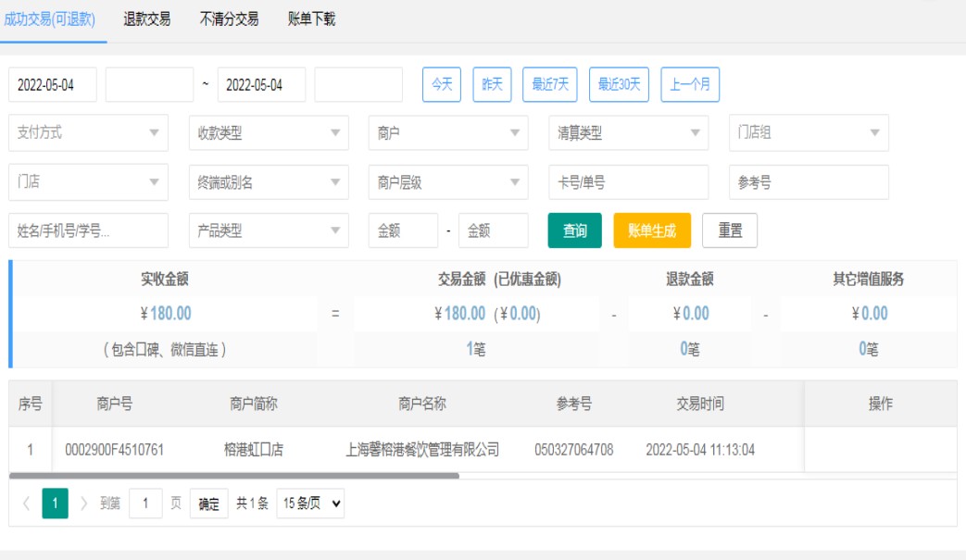The image size is (966, 560).
Task: Open the 收款类型 dropdown
Action: pos(269,133)
